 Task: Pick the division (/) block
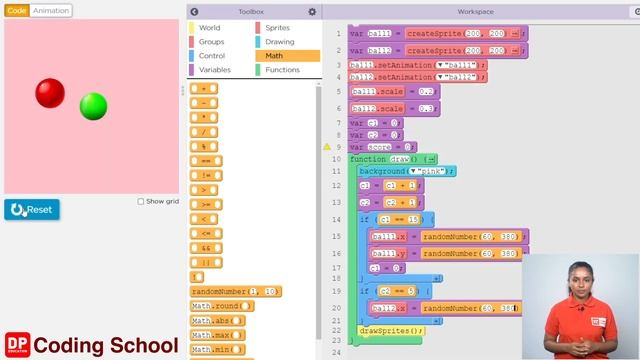pos(204,132)
